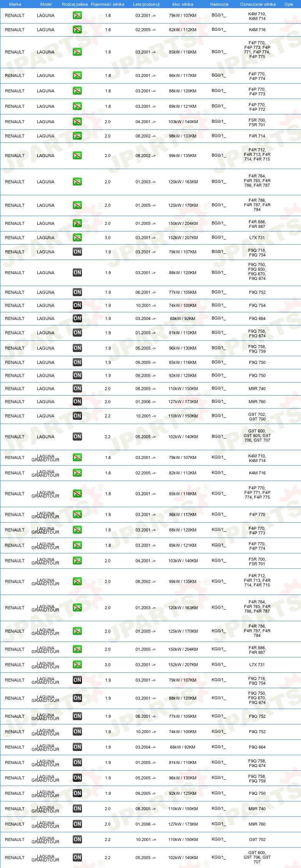301x868 pixels.
Task: Click date 03.2004 -> in the BG0/1_ row
Action: click(145, 318)
